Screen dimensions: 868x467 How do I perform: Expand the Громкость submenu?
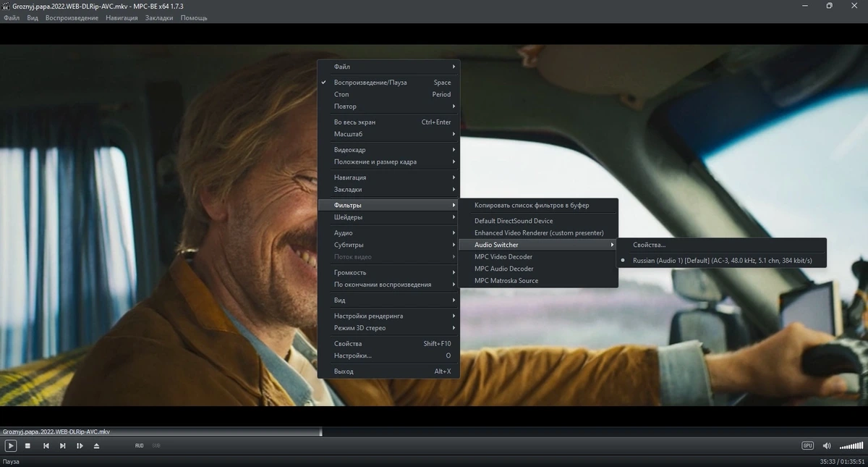[388, 273]
